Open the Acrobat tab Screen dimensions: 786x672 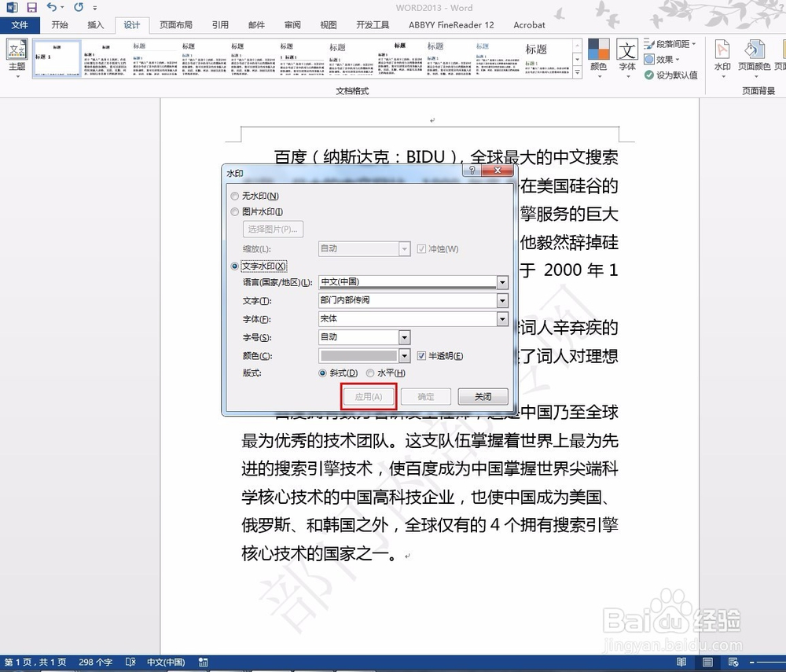coord(529,25)
